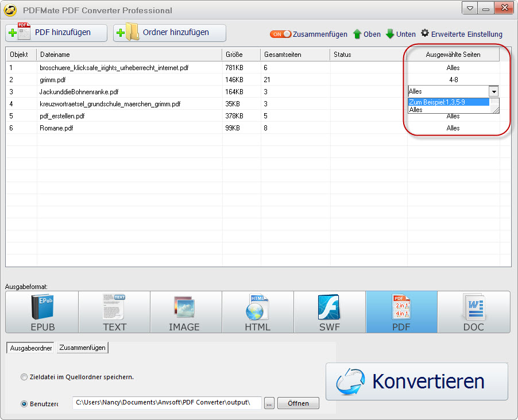518x420 pixels.
Task: Click size value 781KB
Action: tap(234, 67)
